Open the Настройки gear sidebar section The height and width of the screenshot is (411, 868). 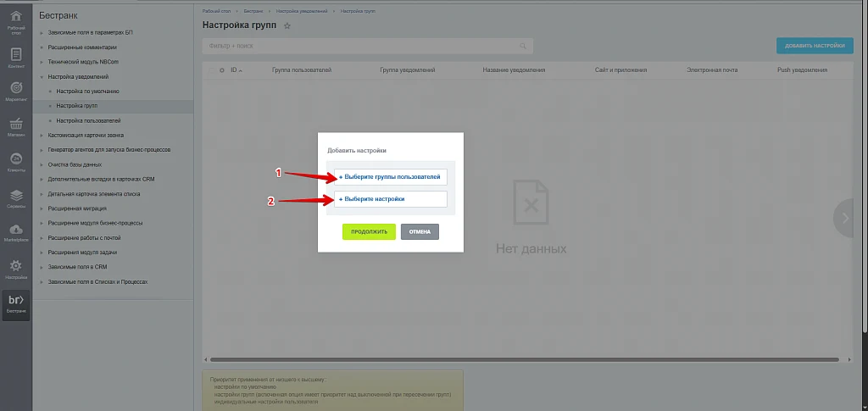point(16,269)
